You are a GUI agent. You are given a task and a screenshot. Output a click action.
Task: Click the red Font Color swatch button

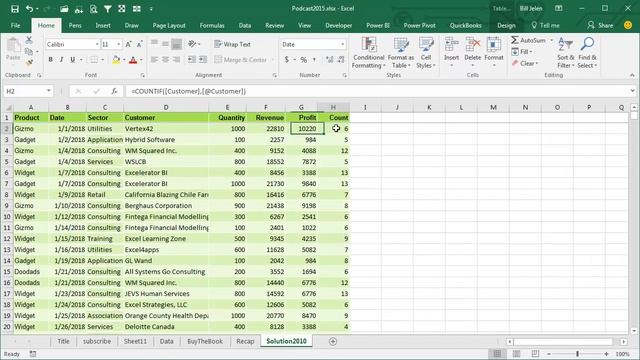point(133,60)
